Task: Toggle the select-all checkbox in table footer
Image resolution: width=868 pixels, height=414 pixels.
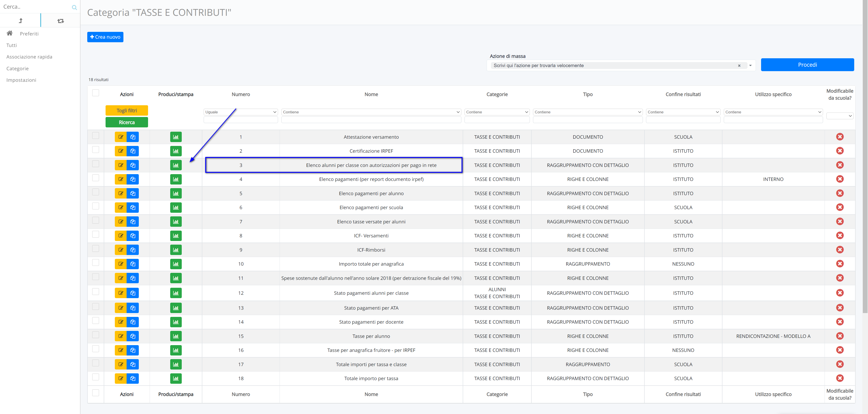Action: point(96,393)
